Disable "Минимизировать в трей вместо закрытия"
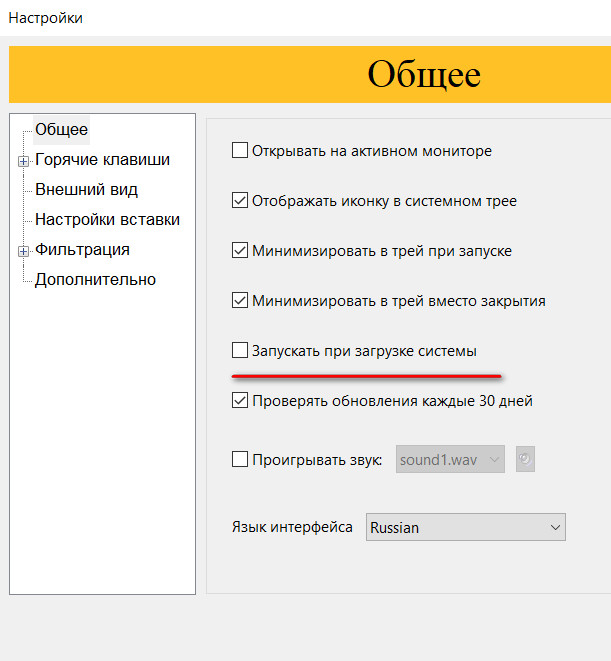611x661 pixels. tap(240, 300)
